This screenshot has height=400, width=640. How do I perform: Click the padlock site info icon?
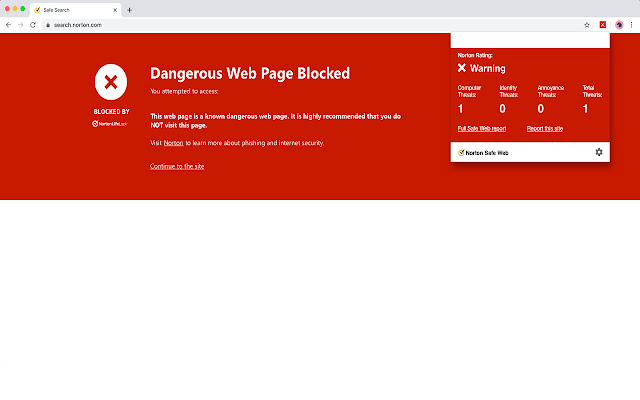[48, 25]
